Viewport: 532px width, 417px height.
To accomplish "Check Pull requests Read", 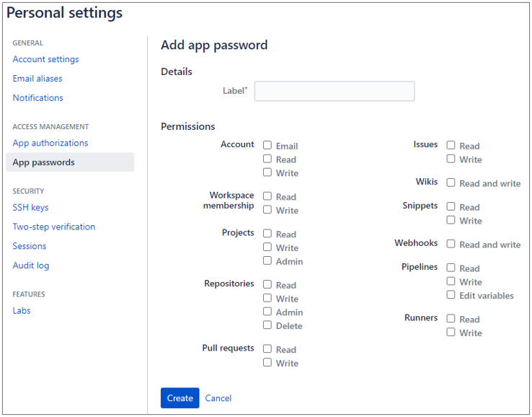I will (x=267, y=349).
